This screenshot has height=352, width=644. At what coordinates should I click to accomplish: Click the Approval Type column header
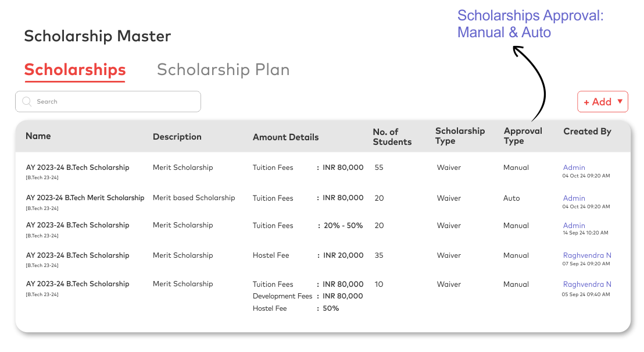[x=523, y=136]
